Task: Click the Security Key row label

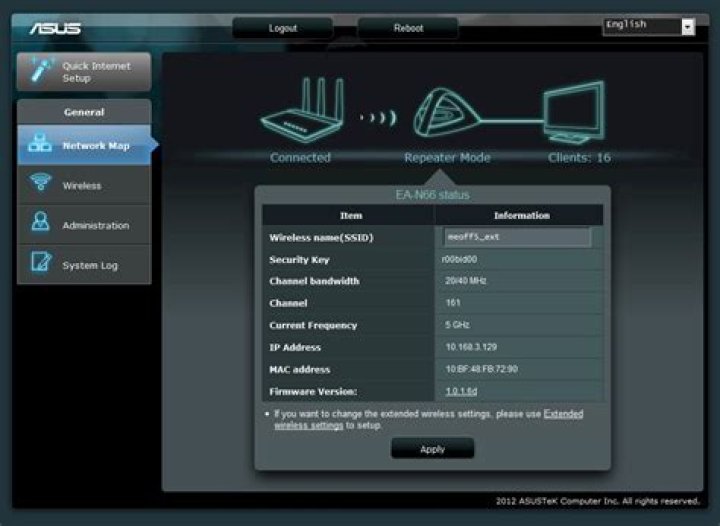Action: [x=299, y=260]
